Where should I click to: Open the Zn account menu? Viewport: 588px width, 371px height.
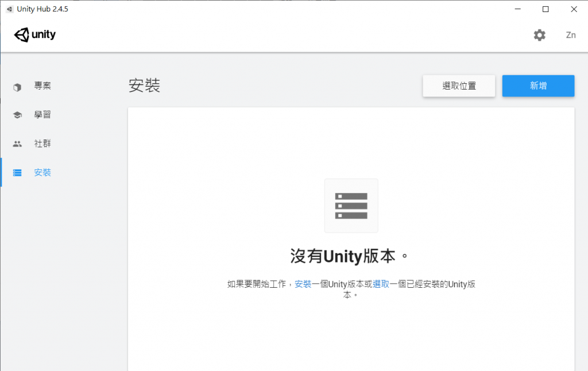pos(571,35)
